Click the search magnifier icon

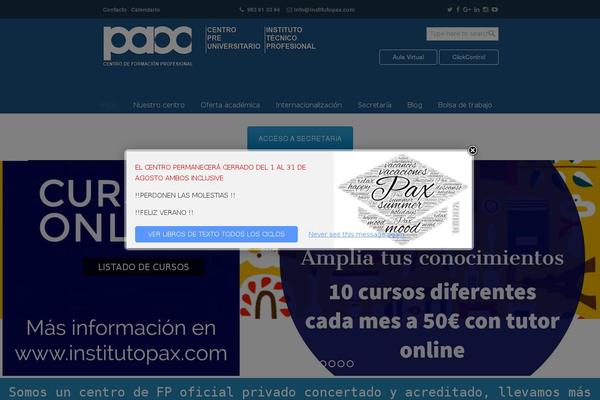point(492,34)
